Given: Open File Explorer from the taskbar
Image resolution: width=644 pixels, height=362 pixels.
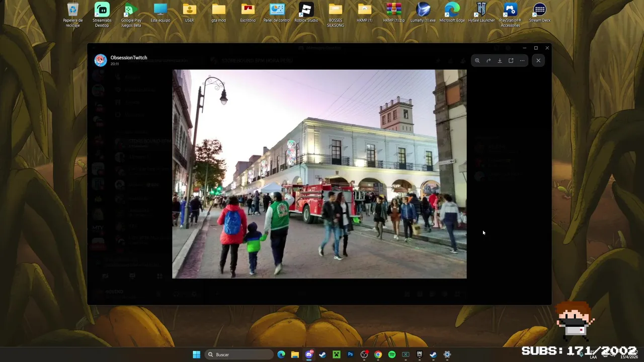Looking at the screenshot, I should [x=295, y=355].
